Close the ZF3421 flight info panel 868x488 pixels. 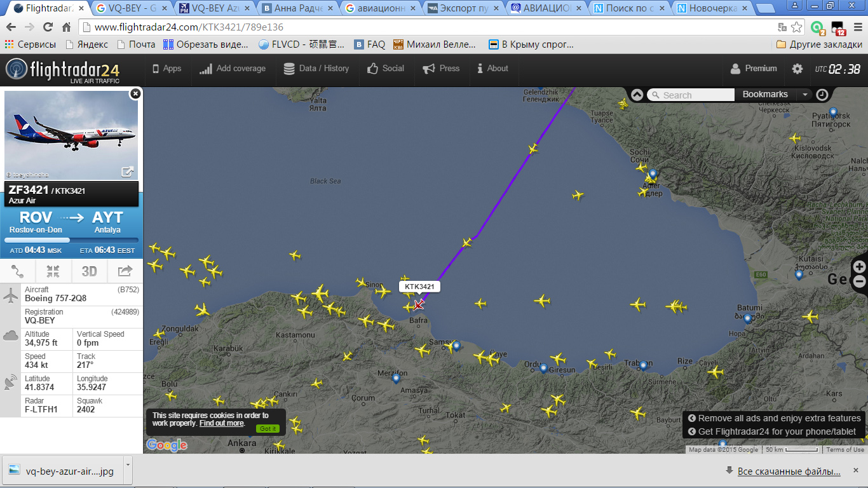pyautogui.click(x=135, y=93)
